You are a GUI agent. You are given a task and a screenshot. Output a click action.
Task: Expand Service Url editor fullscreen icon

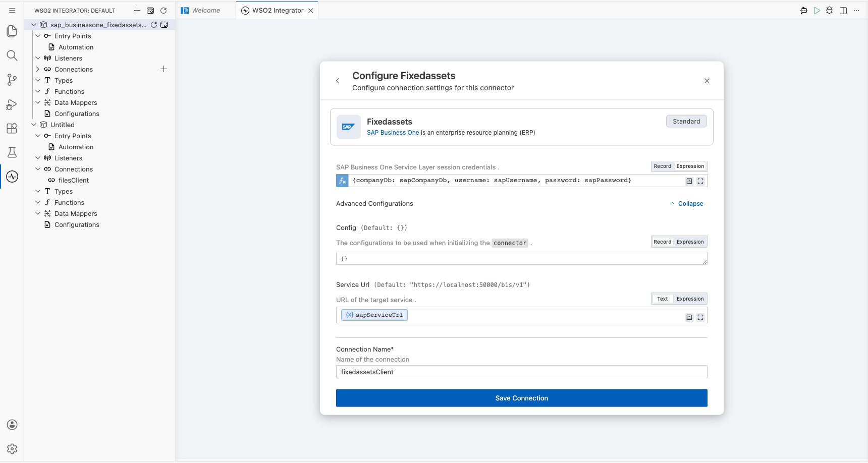point(700,317)
